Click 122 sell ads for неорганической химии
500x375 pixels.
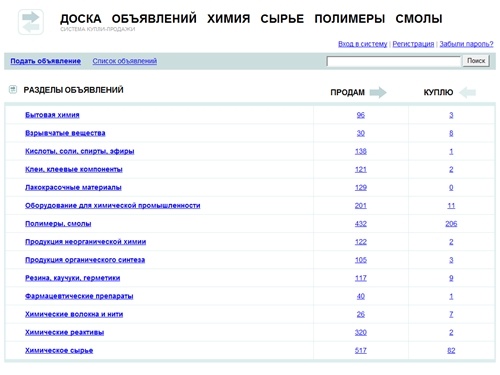pyautogui.click(x=361, y=242)
